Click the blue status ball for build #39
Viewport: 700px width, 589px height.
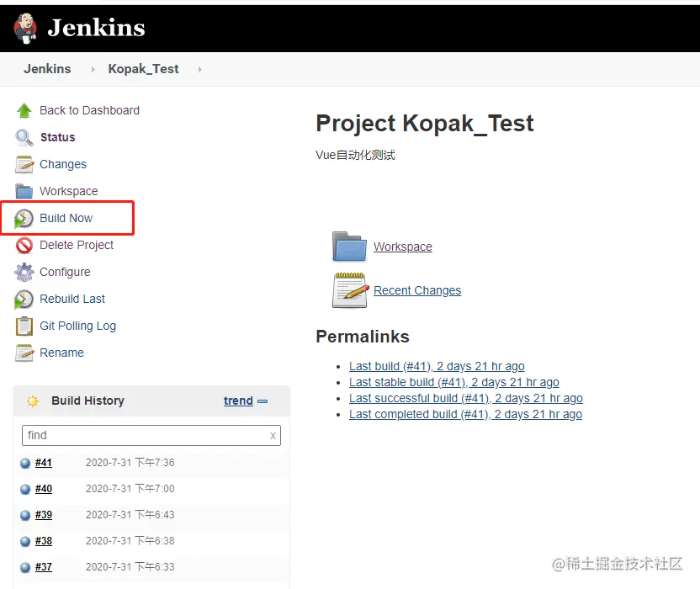(25, 515)
